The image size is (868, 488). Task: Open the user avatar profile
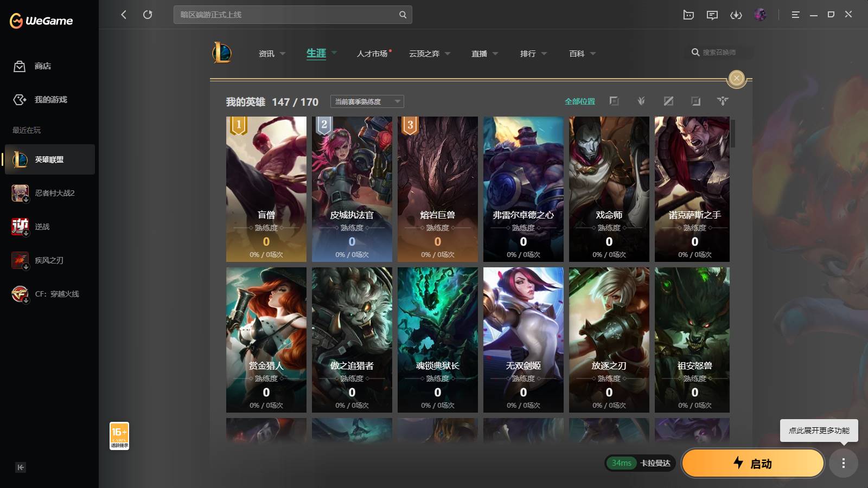point(760,15)
